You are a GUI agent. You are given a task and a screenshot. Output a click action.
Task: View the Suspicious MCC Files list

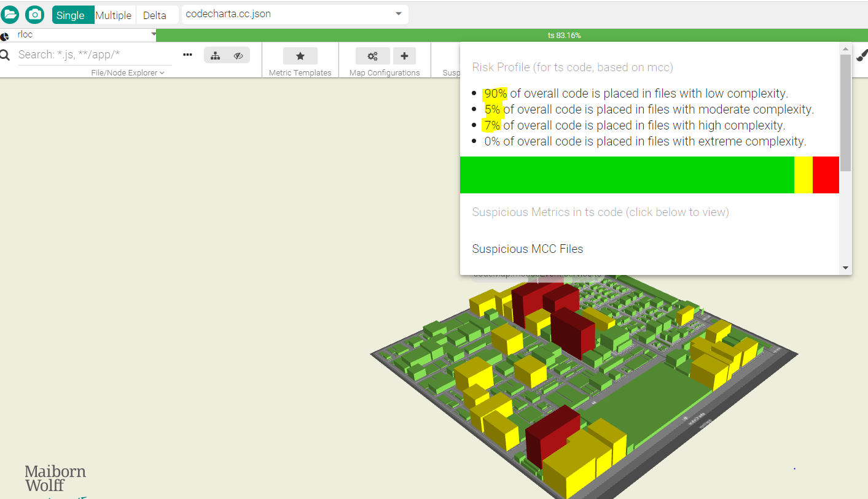click(x=527, y=249)
